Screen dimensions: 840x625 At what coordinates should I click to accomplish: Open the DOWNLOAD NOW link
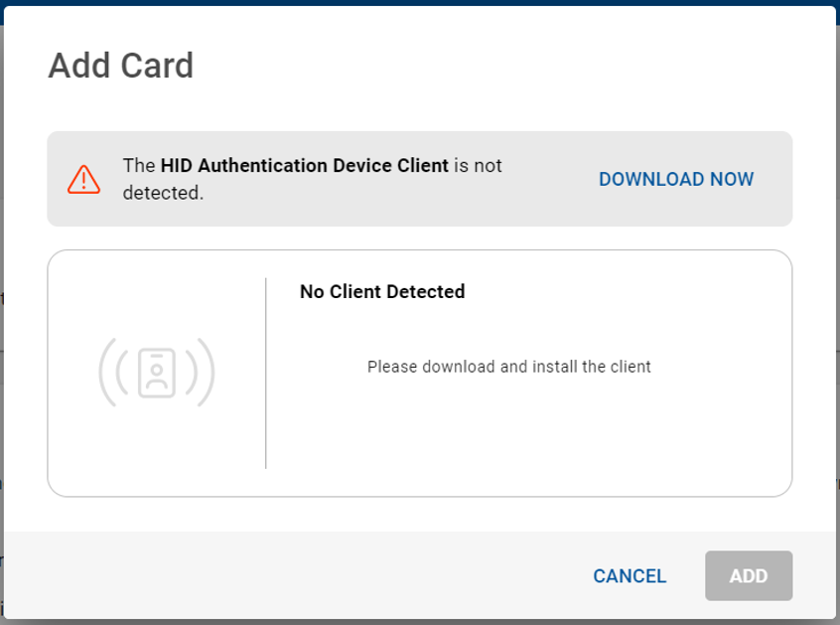coord(676,179)
